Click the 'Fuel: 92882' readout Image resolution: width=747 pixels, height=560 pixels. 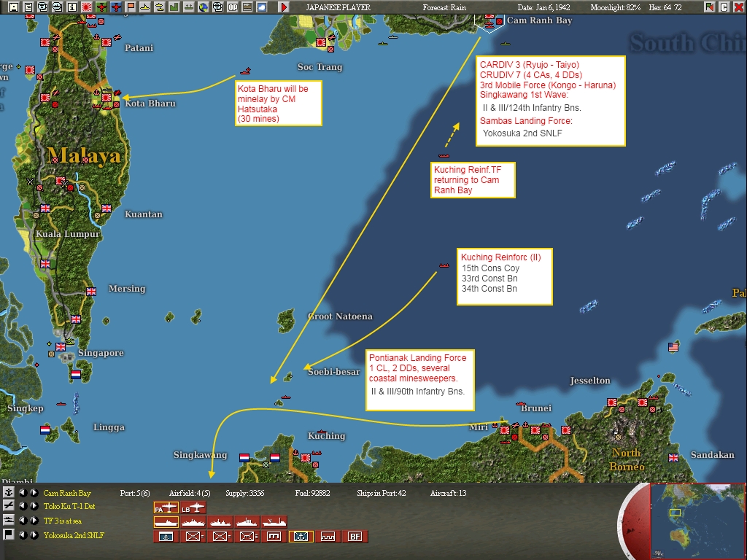click(x=312, y=493)
